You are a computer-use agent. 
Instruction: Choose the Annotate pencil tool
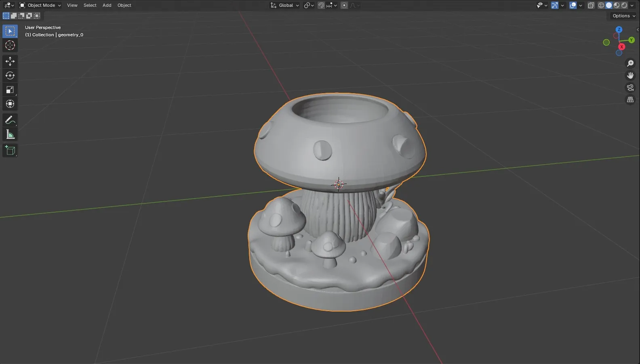tap(10, 120)
